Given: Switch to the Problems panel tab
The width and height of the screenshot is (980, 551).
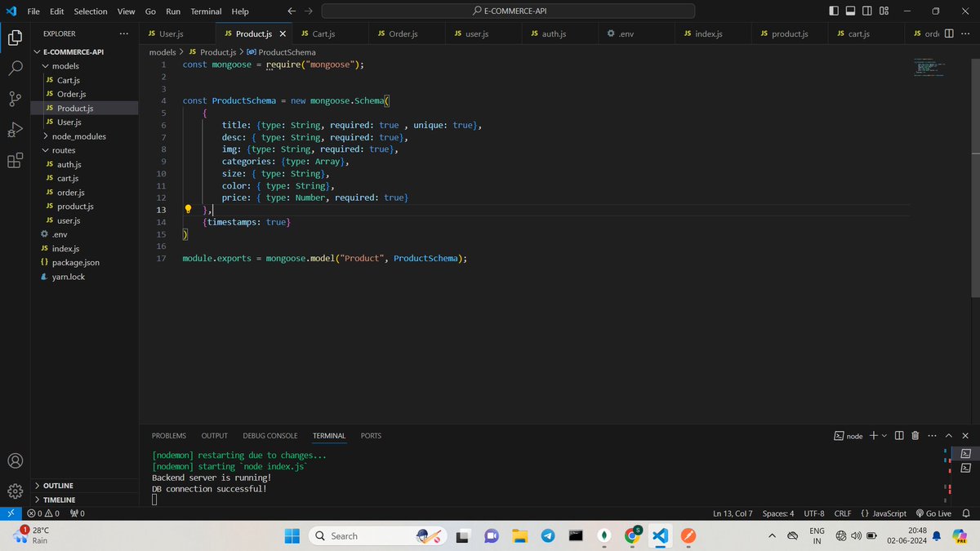Looking at the screenshot, I should point(169,436).
